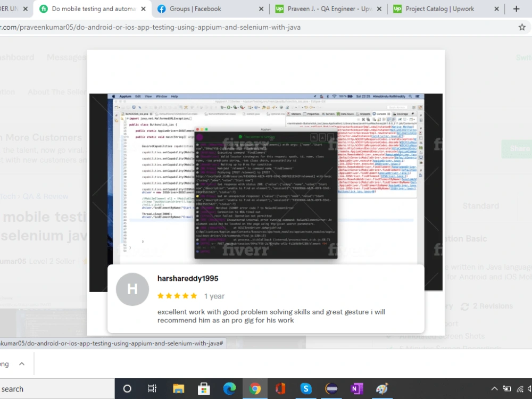Click the address bar URL
The width and height of the screenshot is (532, 399).
pos(151,27)
